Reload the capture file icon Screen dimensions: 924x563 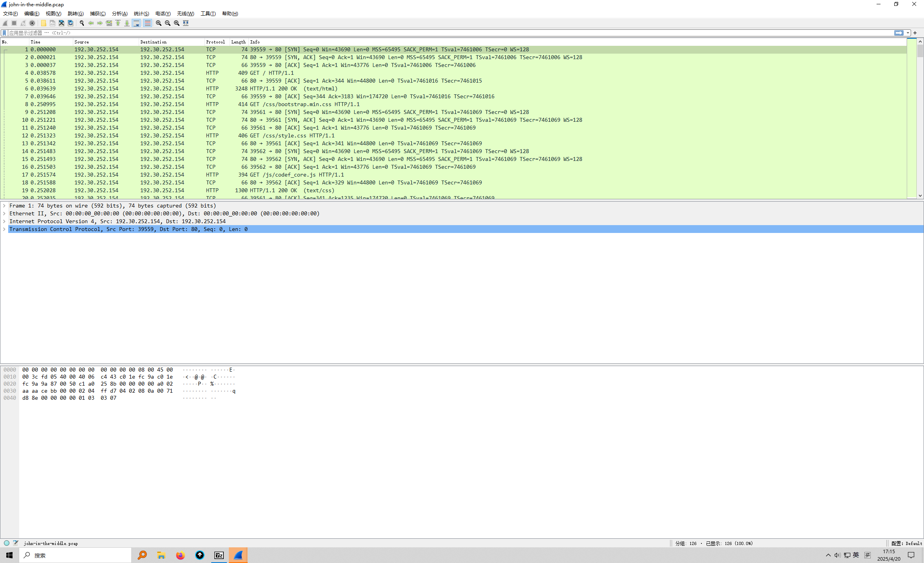pos(71,23)
